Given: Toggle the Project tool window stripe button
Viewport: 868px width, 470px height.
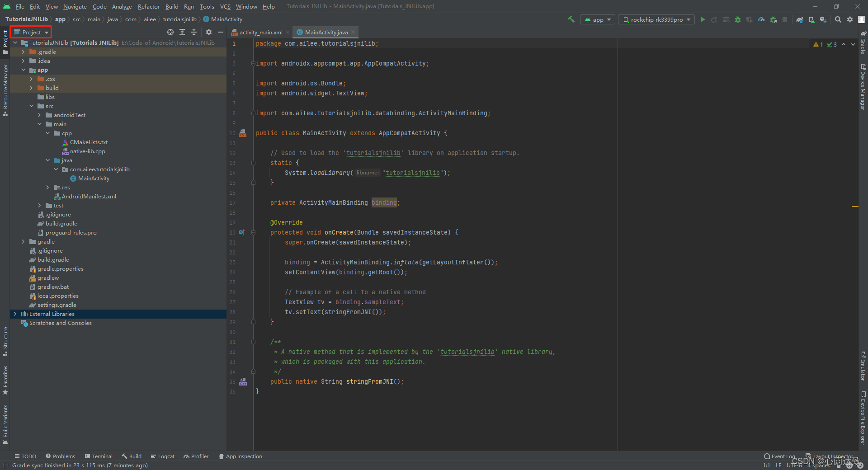Looking at the screenshot, I should click(5, 42).
